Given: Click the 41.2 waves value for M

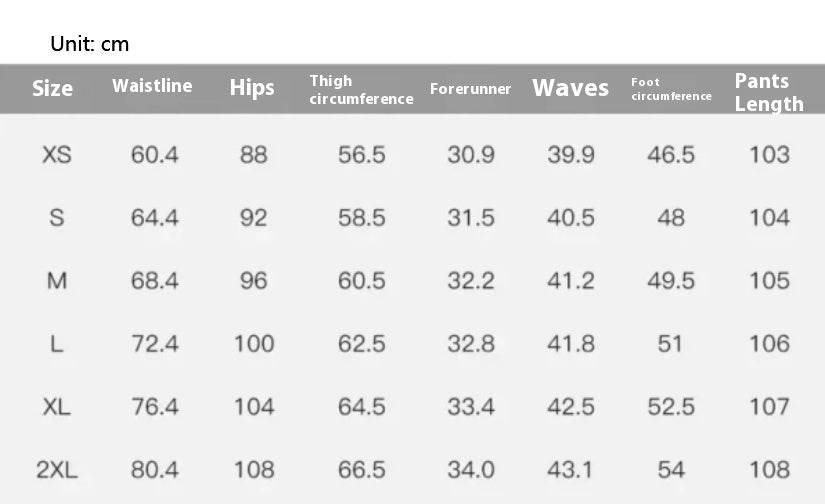Looking at the screenshot, I should pos(570,281).
